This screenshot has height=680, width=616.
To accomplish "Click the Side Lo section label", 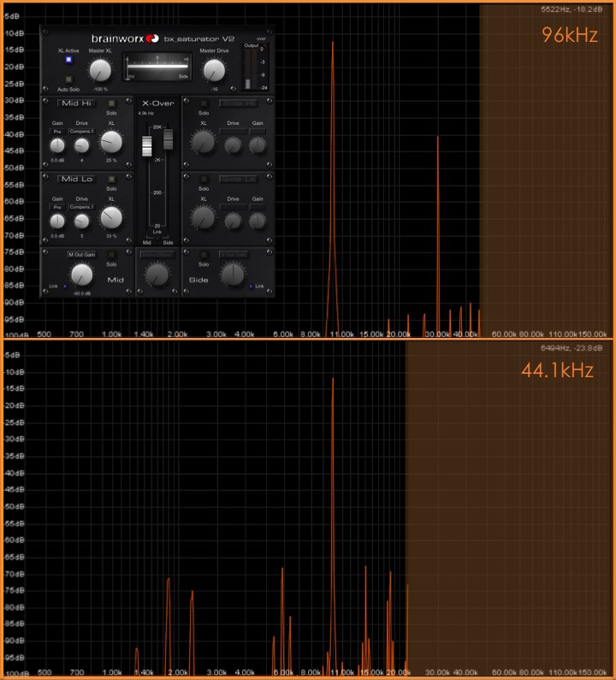I will (x=239, y=179).
